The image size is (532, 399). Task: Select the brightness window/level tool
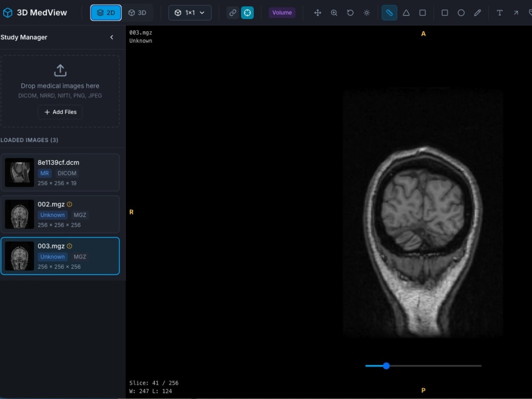click(x=367, y=13)
